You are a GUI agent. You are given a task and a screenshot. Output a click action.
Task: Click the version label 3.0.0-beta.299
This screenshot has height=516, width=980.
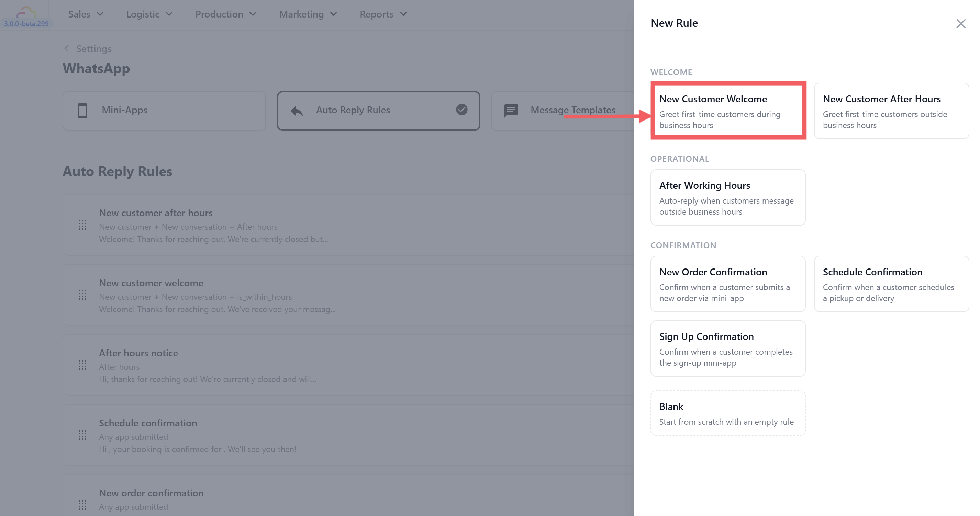click(x=26, y=24)
